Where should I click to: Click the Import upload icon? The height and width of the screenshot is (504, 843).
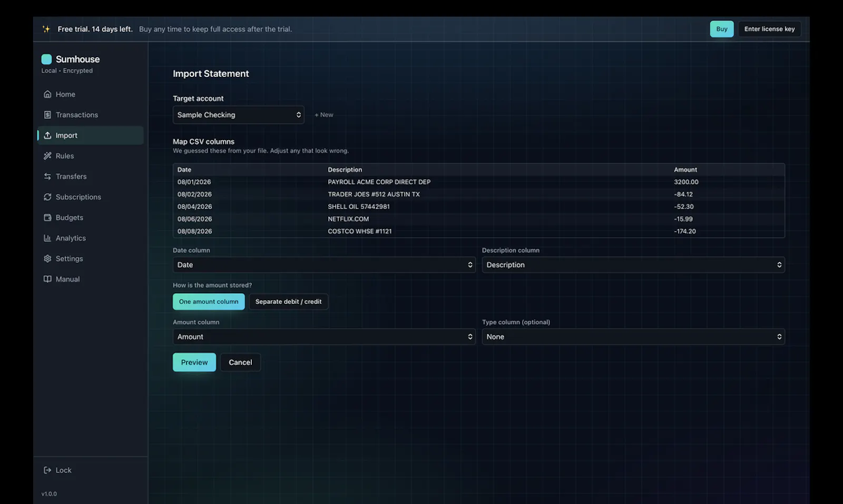coord(47,135)
